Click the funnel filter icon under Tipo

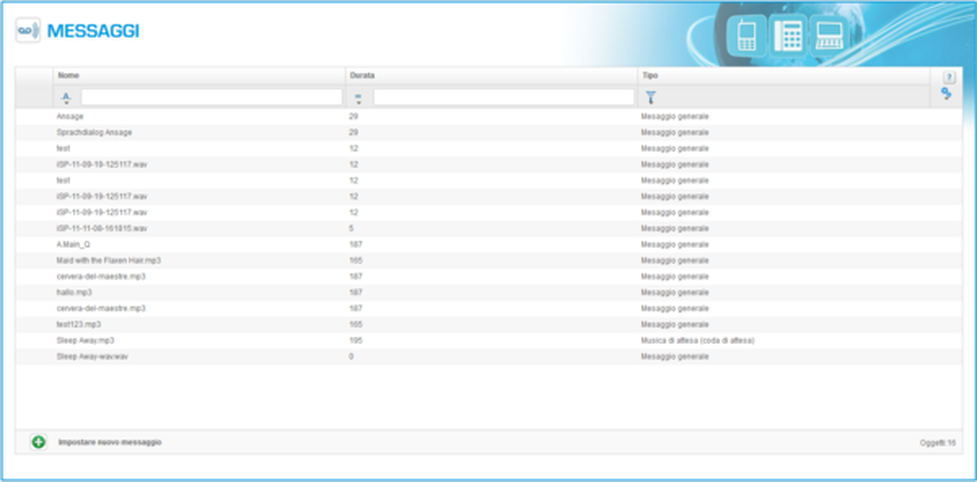[x=651, y=97]
